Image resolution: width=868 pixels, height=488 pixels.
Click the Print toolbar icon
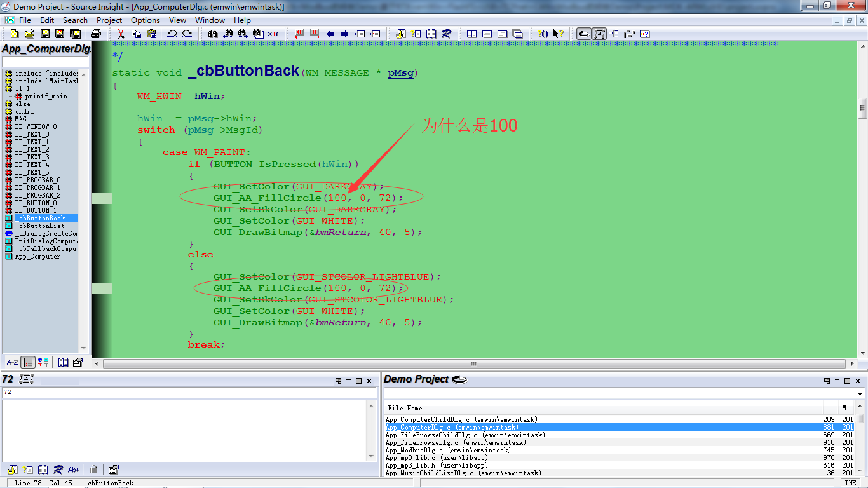95,34
